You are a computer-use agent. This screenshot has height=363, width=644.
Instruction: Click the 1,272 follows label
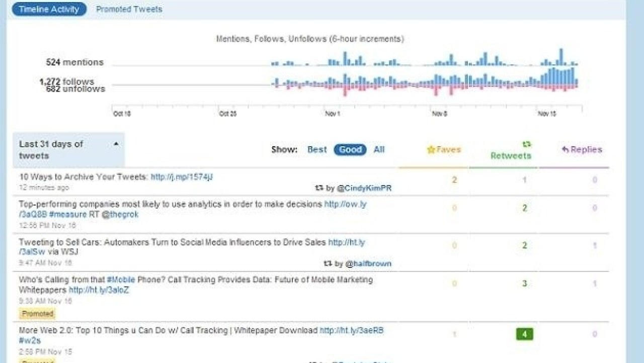[x=67, y=81]
